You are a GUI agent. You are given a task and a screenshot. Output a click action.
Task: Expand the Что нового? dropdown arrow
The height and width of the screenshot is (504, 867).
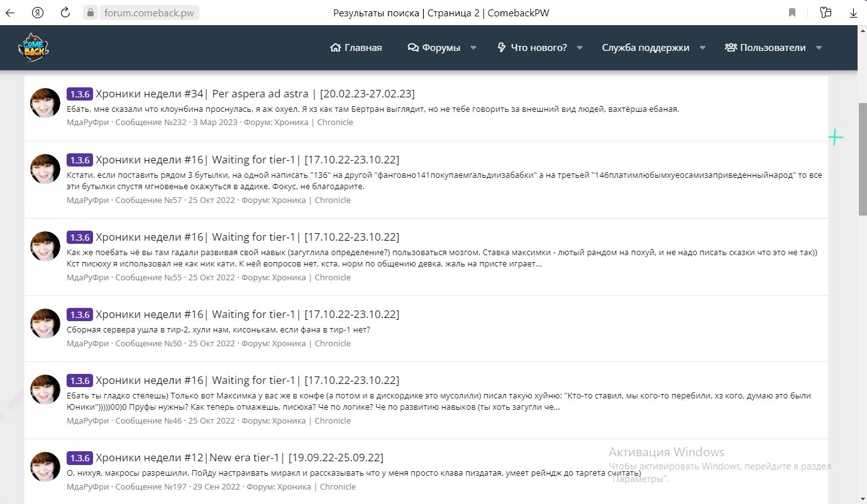click(x=580, y=48)
